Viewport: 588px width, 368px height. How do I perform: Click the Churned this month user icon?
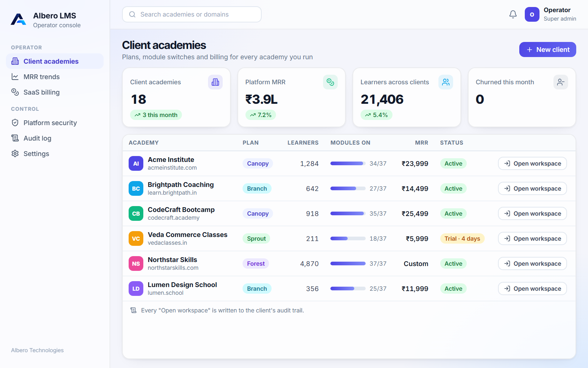click(x=561, y=82)
